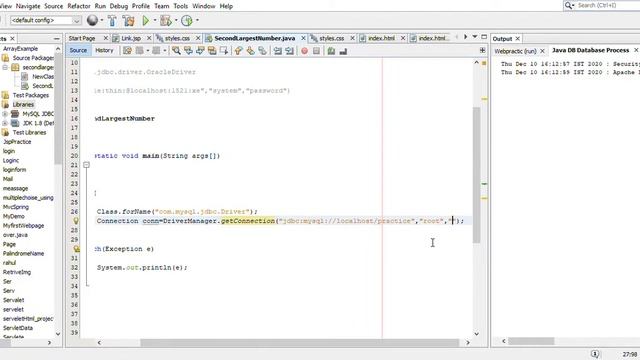Click the notifications icon in status bar
640x360 pixels.
(595, 354)
